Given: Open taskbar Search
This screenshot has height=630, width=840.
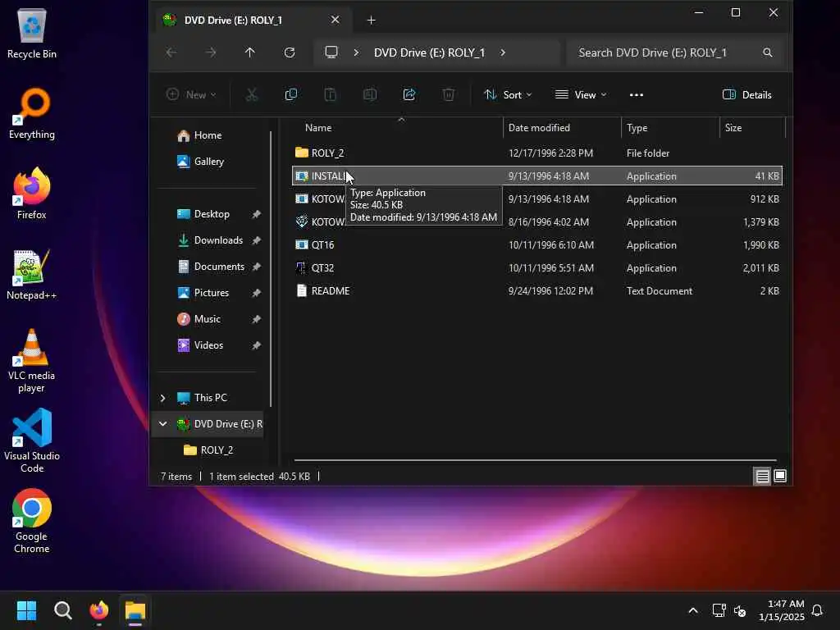Looking at the screenshot, I should pos(62,610).
